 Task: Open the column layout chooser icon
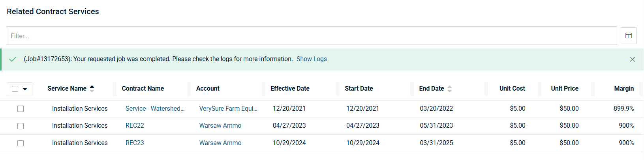(629, 36)
